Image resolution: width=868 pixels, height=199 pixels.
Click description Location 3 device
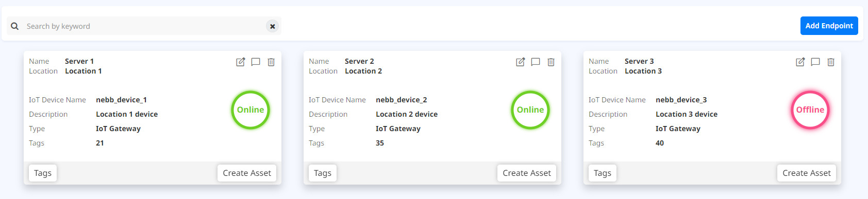point(687,114)
